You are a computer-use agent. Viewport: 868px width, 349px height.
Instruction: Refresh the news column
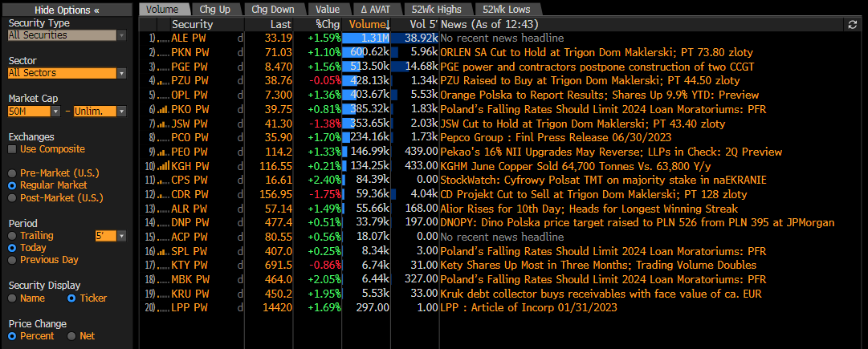click(x=853, y=24)
